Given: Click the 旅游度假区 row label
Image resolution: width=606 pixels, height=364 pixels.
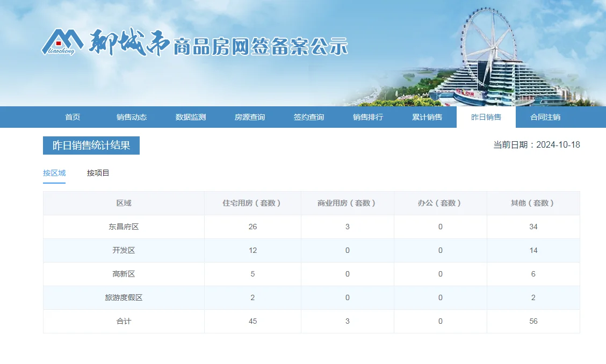Looking at the screenshot, I should (x=124, y=297).
